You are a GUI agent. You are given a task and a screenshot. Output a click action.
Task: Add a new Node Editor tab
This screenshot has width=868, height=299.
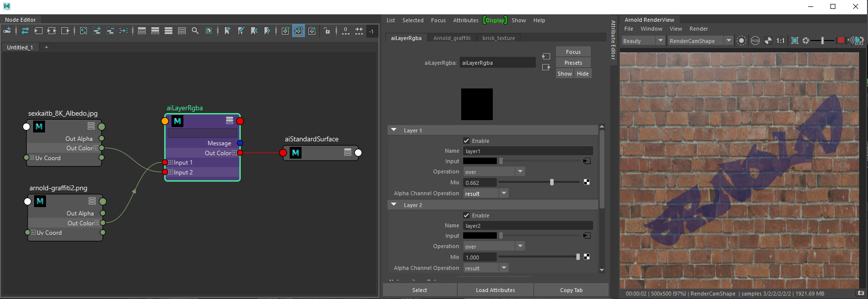(46, 47)
